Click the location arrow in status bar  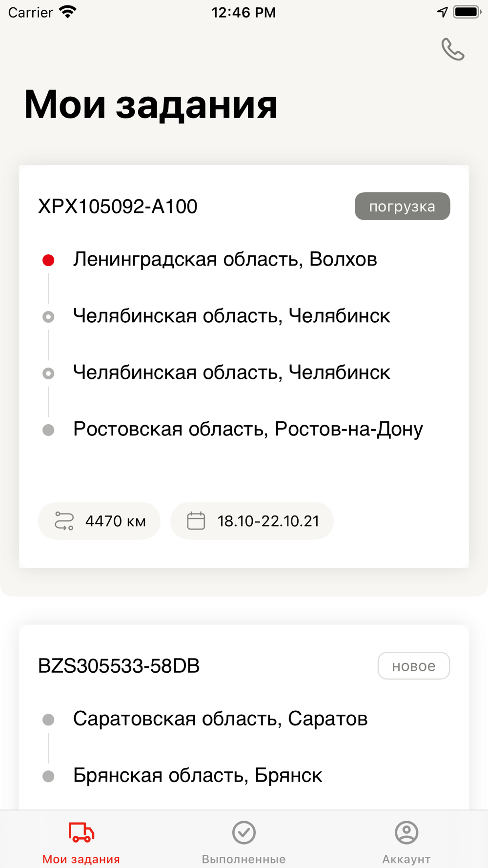[x=442, y=12]
